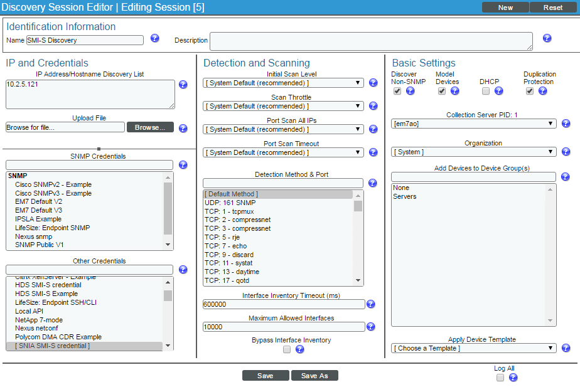Image resolution: width=580 pixels, height=392 pixels.
Task: Open the Apply Device Template dropdown
Action: [x=473, y=348]
